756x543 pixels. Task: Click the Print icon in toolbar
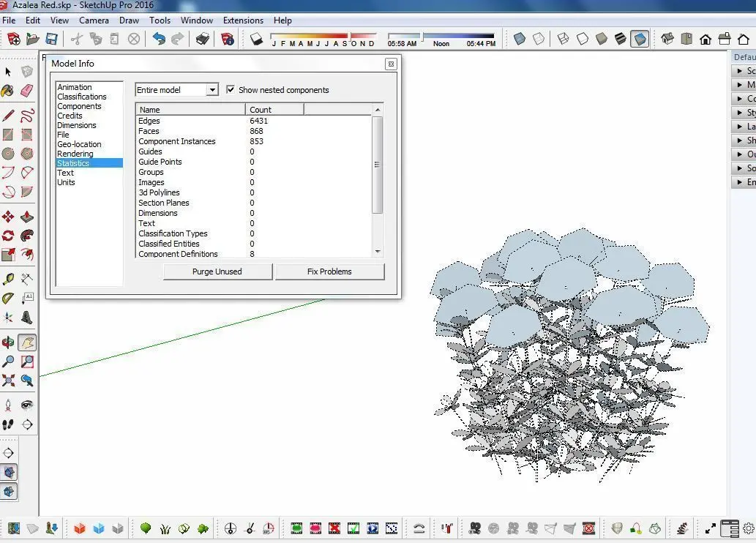tap(203, 39)
